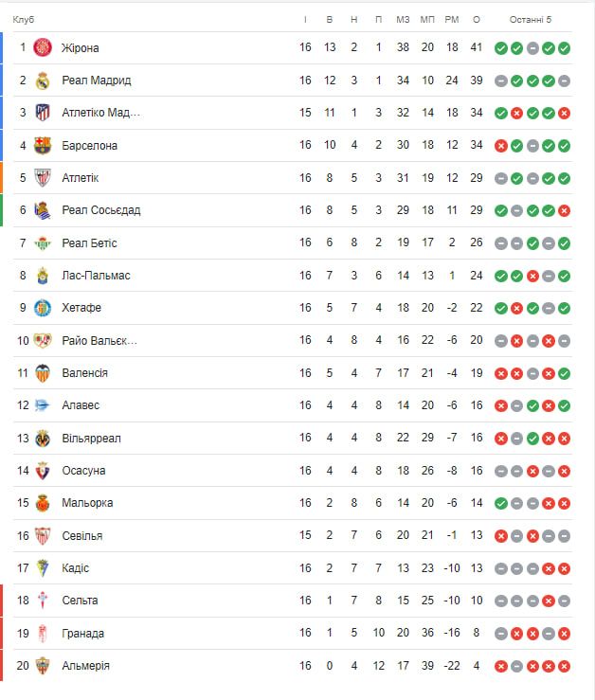This screenshot has width=595, height=700.
Task: Click Almería's first red loss indicator
Action: coord(500,666)
